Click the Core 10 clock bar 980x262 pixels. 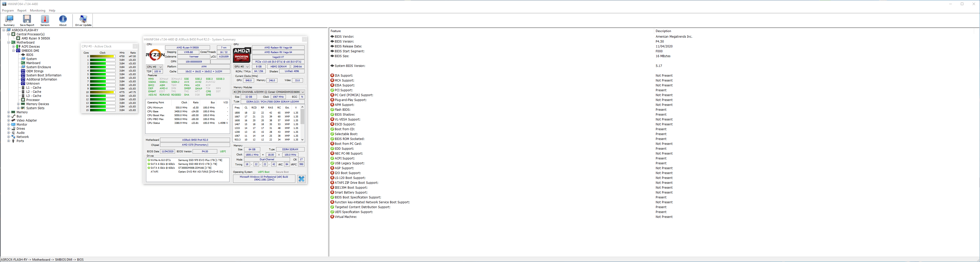(x=102, y=92)
